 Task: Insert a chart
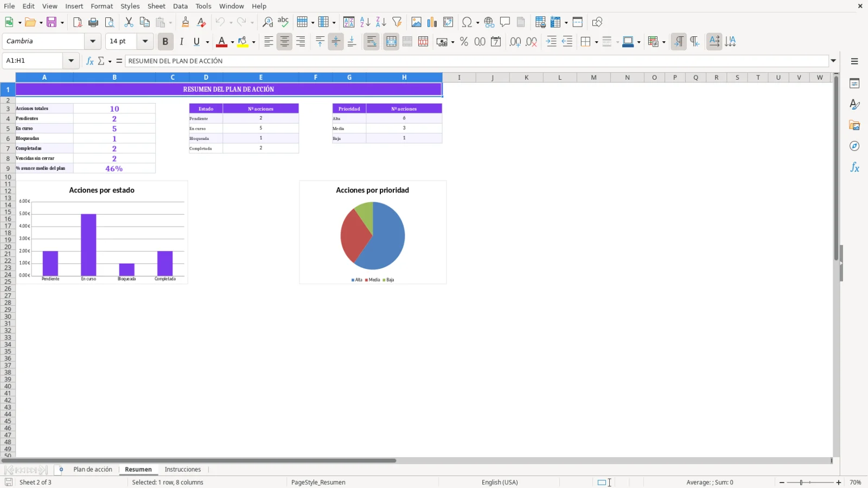click(432, 22)
